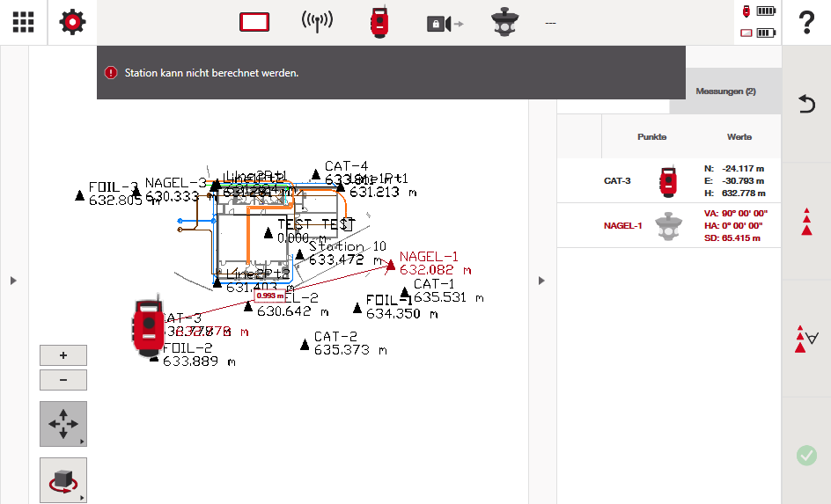Screen dimensions: 831x504
Task: Open the 3D rotate view dropdown
Action: (x=63, y=480)
